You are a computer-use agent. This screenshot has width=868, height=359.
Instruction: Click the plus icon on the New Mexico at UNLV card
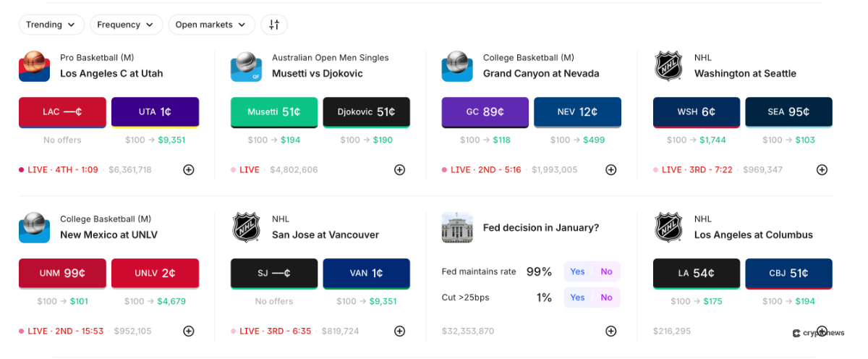[x=188, y=331]
